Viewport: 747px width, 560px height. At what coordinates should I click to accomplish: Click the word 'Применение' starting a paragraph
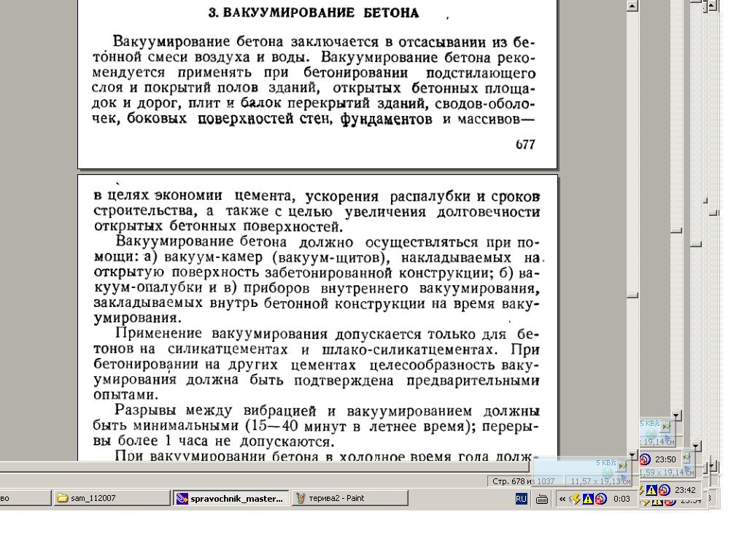click(x=158, y=333)
